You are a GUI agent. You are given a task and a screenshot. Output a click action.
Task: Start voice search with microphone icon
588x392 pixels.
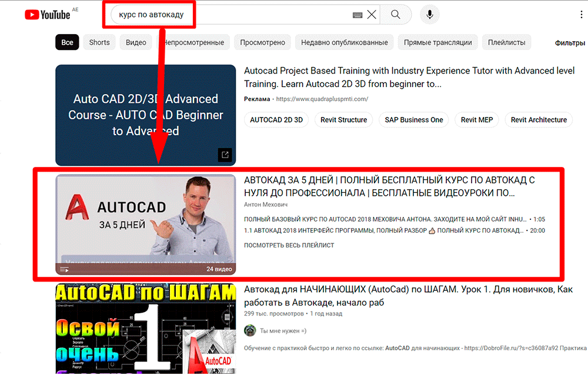(x=430, y=15)
